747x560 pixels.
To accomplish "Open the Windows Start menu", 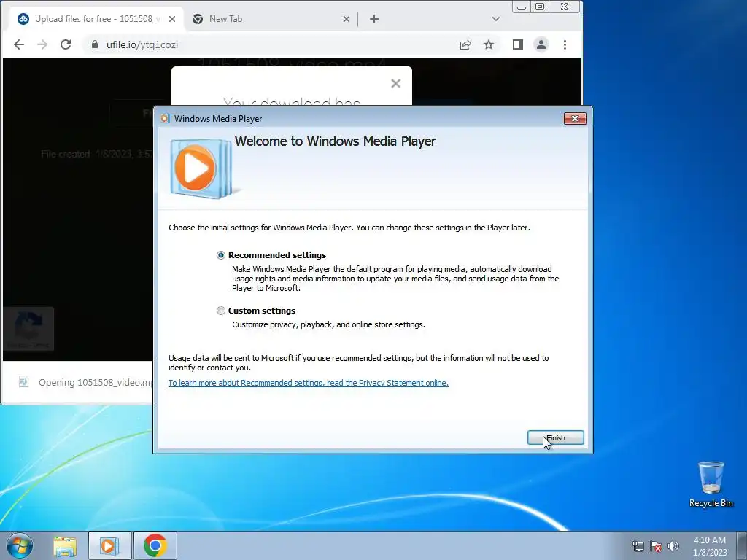I will (x=20, y=545).
